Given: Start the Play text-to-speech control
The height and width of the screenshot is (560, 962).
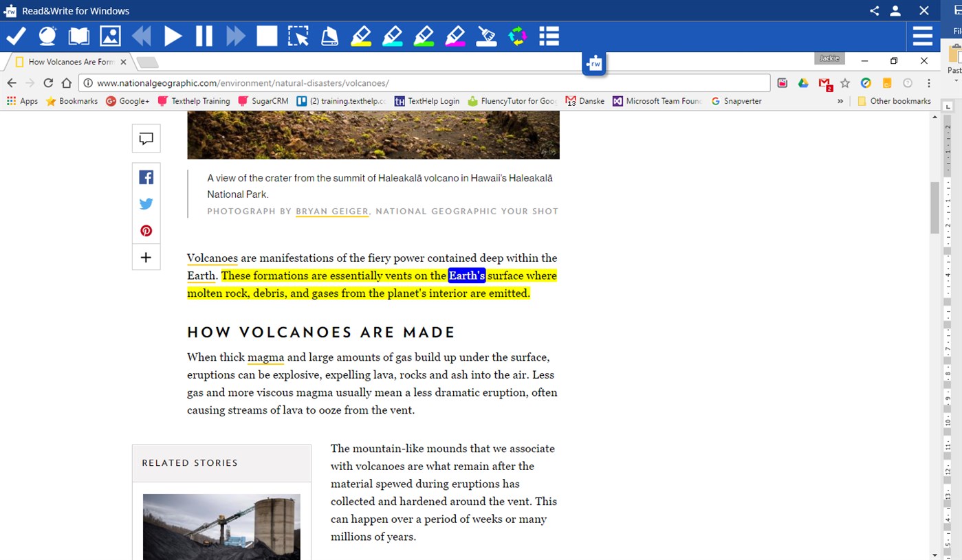Looking at the screenshot, I should pos(173,36).
